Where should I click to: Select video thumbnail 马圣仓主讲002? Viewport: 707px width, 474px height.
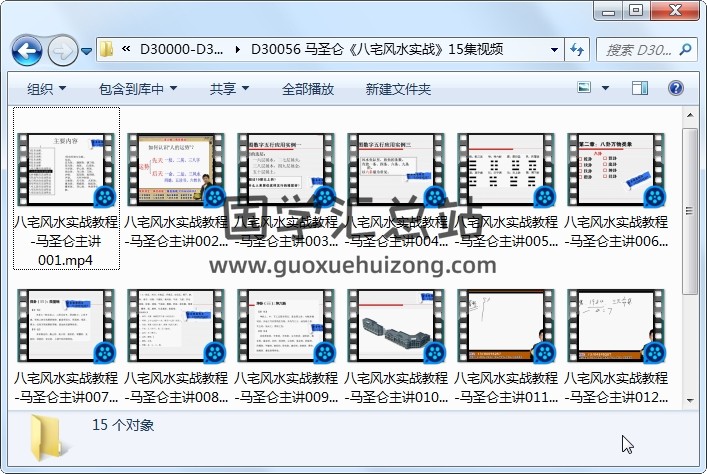[176, 169]
